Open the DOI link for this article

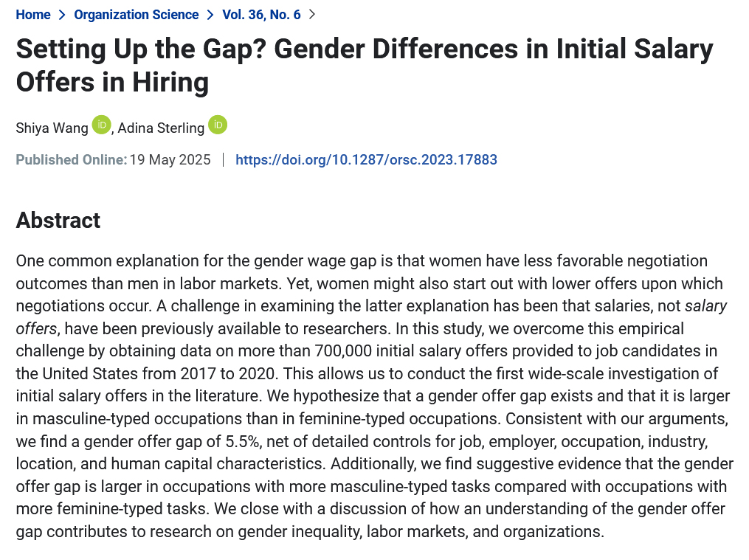(x=366, y=159)
